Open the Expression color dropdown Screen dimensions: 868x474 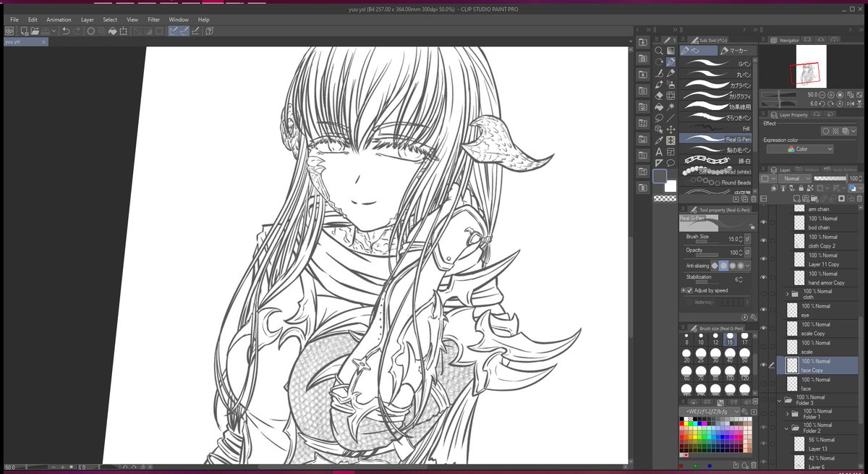tap(800, 149)
